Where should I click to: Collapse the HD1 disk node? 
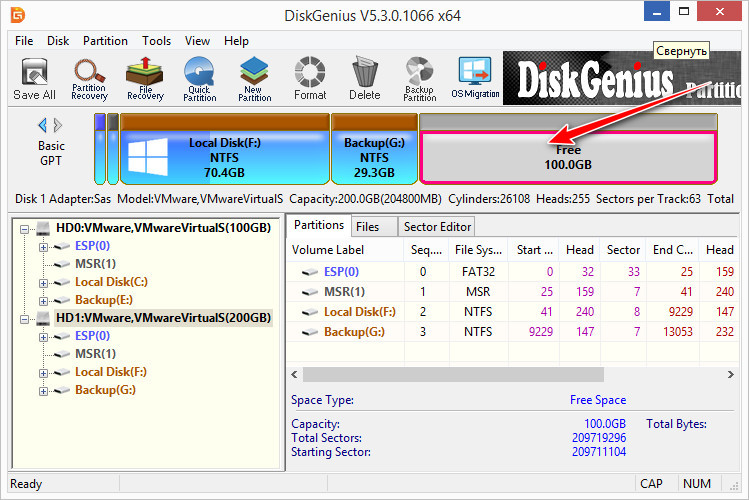[x=24, y=319]
